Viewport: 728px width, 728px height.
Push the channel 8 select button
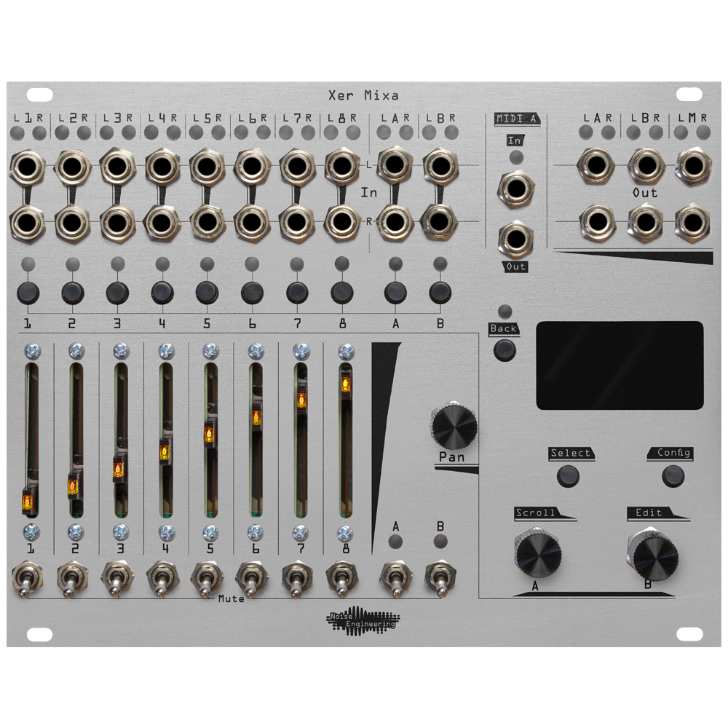tap(341, 293)
